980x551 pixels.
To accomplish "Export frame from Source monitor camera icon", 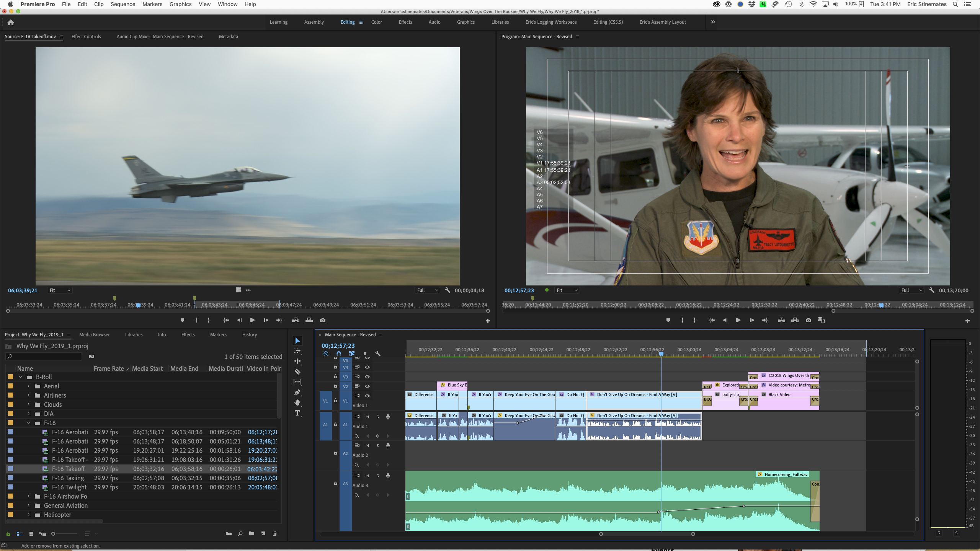I will pos(323,320).
